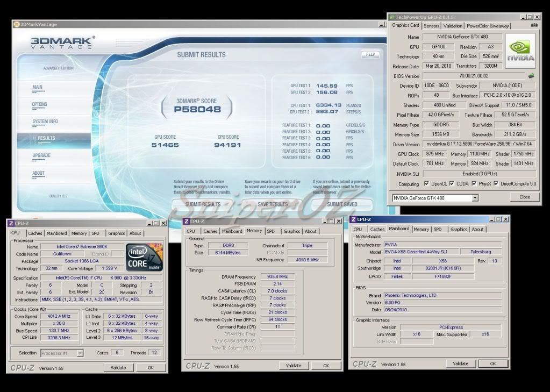Click the GPU-Z camera screenshot icon
Viewport: 550px width, 392px height.
(x=534, y=25)
